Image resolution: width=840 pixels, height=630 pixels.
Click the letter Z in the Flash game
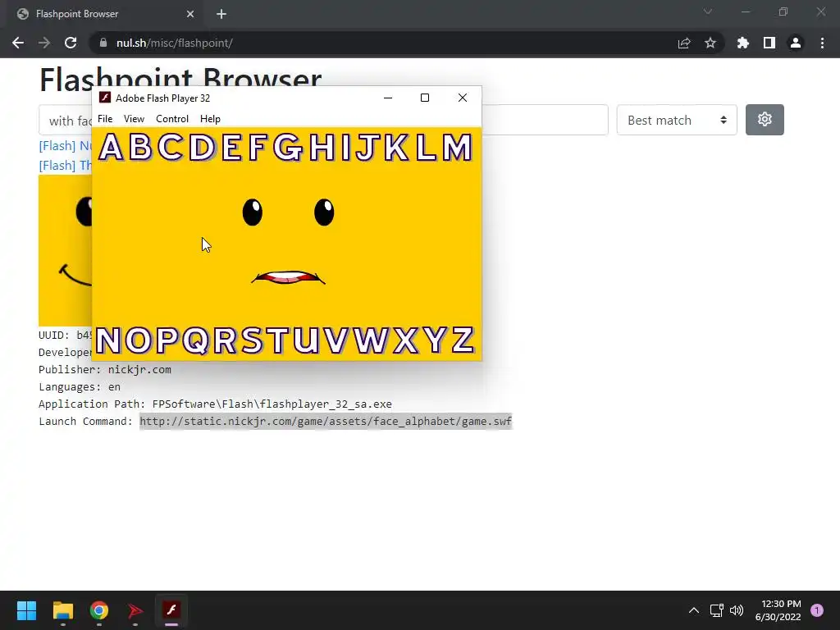pos(463,340)
